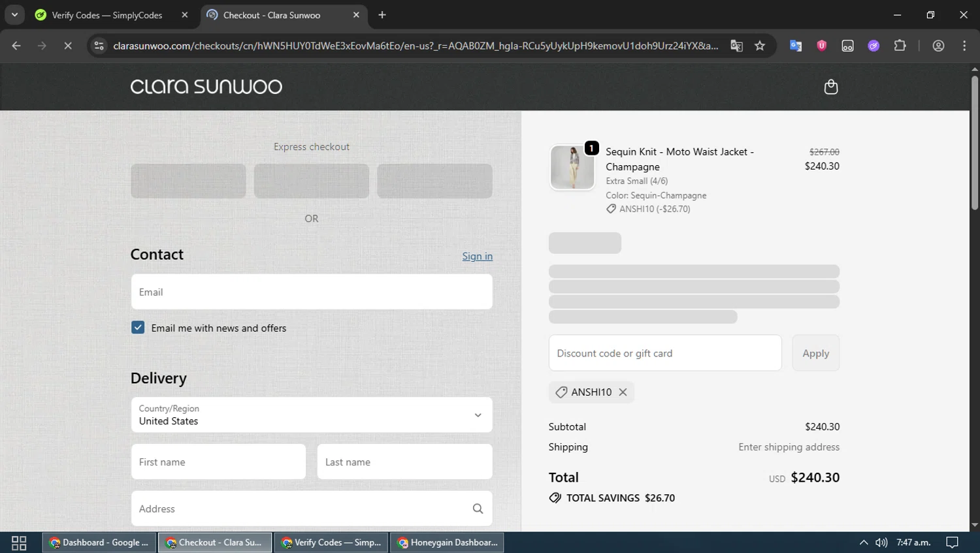Switch to Honeygain Dashboard taskbar window
The image size is (980, 553).
448,543
